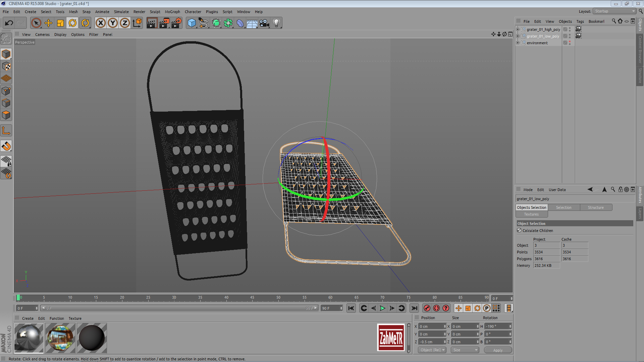Open the Layout Startup dropdown
This screenshot has height=362, width=644.
pos(615,11)
